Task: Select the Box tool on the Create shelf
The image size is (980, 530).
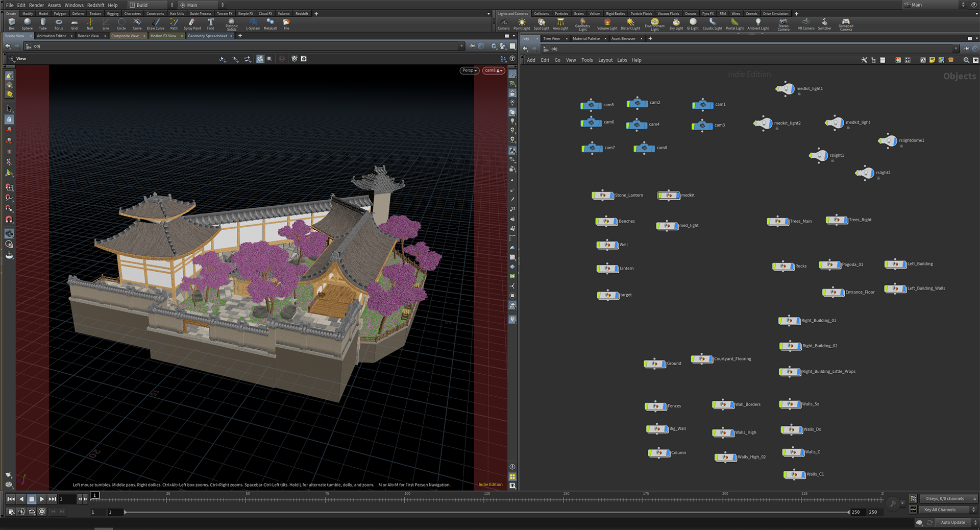Action: pyautogui.click(x=11, y=24)
